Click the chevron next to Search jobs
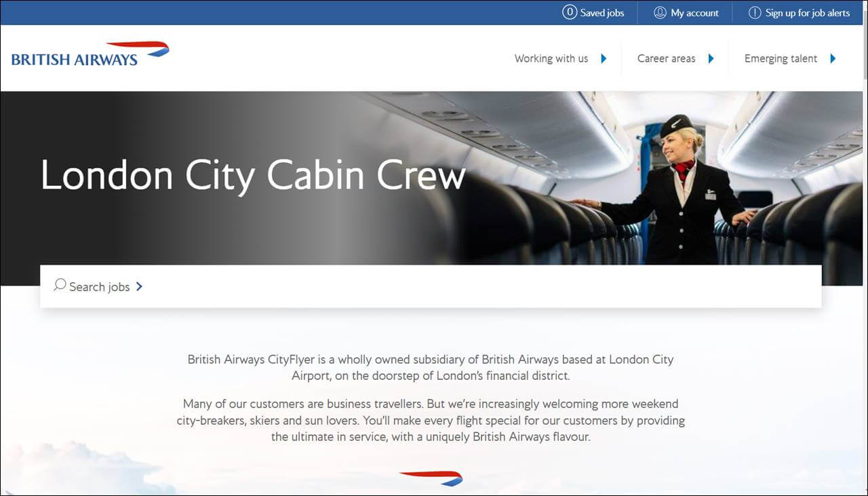This screenshot has width=868, height=496. (x=139, y=286)
